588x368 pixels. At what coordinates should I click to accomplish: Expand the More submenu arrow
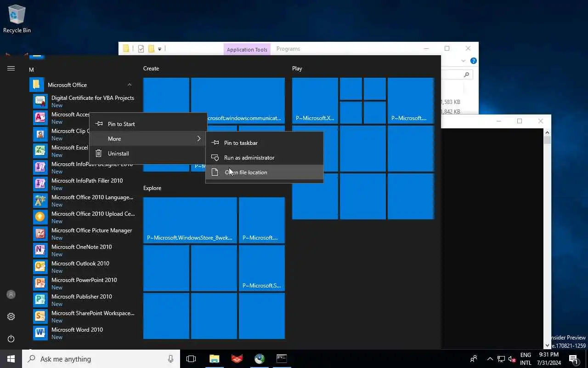pos(199,138)
